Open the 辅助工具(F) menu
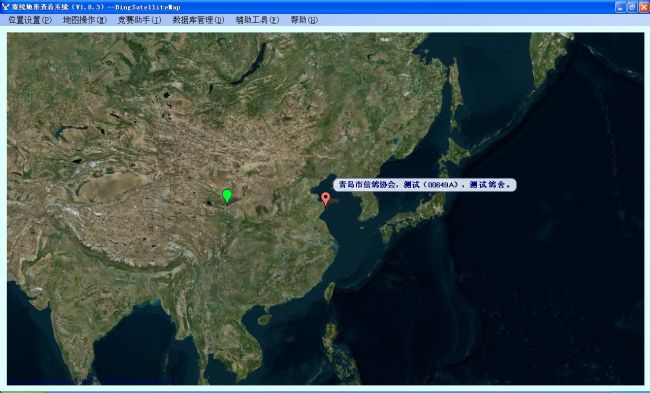This screenshot has width=650, height=393. tap(257, 20)
